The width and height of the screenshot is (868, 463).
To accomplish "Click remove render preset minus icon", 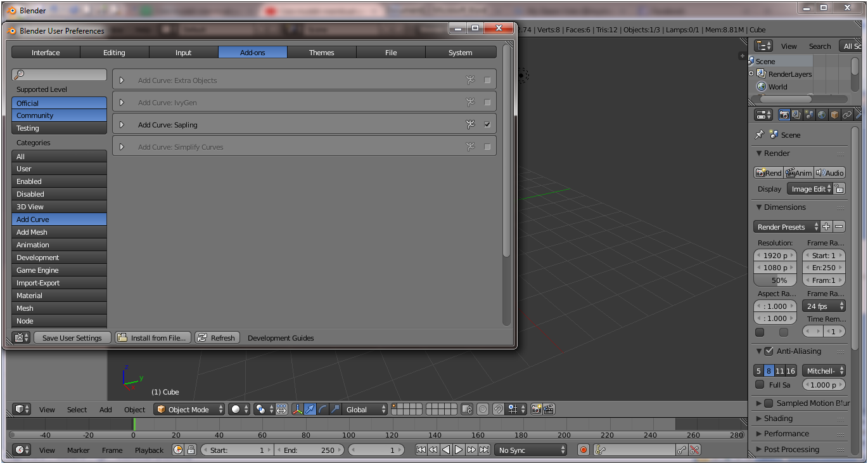I will (839, 226).
